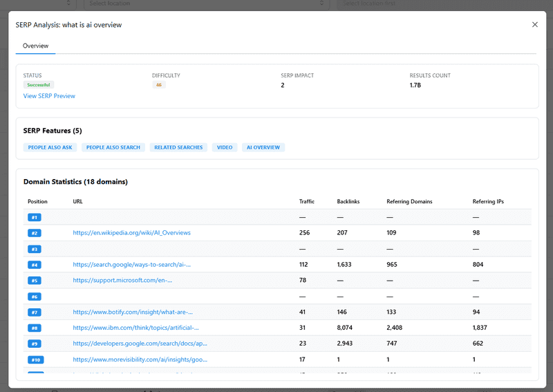
Task: Click the #2 position badge
Action: [35, 233]
